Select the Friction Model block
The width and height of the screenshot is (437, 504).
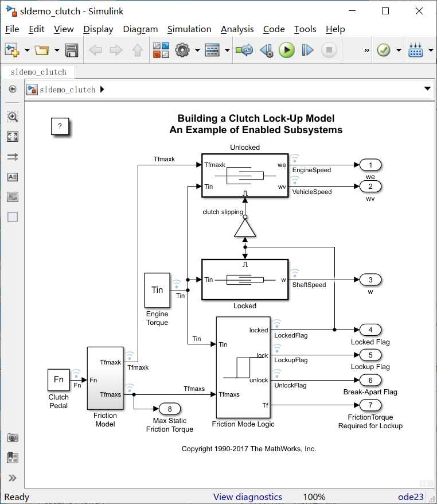click(106, 378)
